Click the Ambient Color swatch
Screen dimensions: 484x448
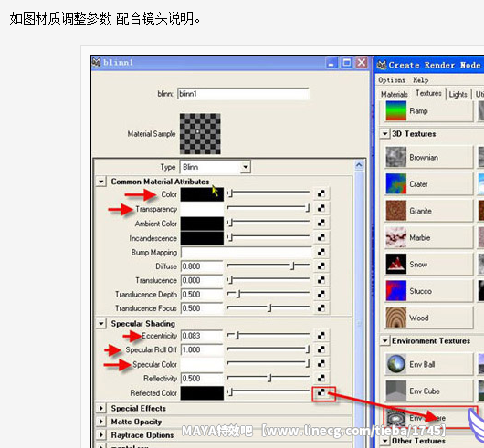[x=202, y=224]
